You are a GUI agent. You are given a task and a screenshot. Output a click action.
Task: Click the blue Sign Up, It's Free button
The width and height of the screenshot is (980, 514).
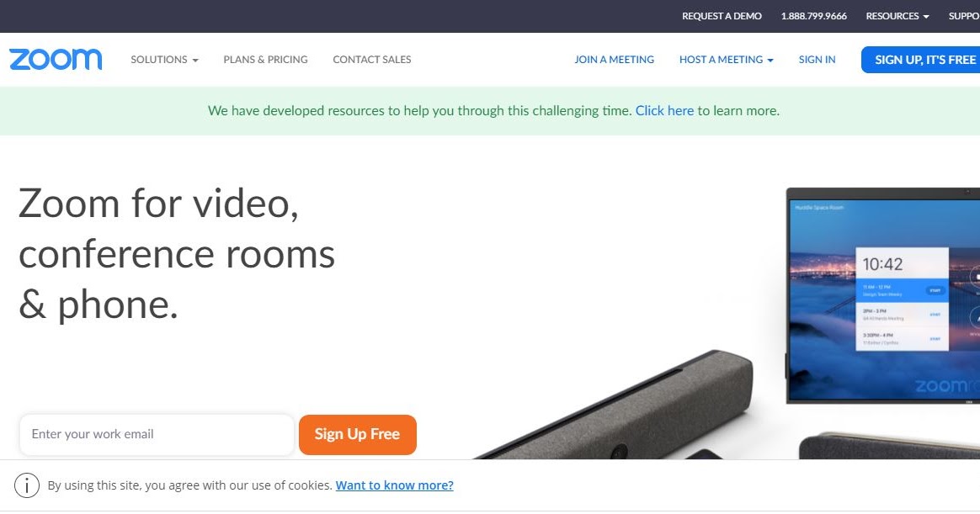click(x=920, y=60)
